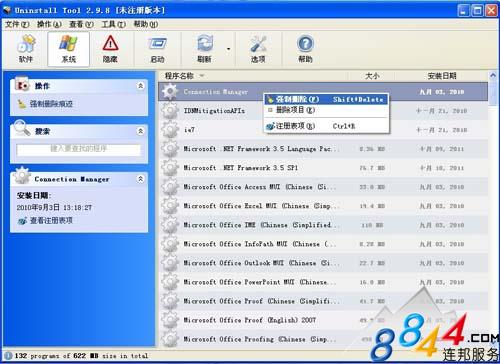Click gear icon of .NET Framework 3.5 Language Pack
The image size is (500, 364).
point(170,149)
